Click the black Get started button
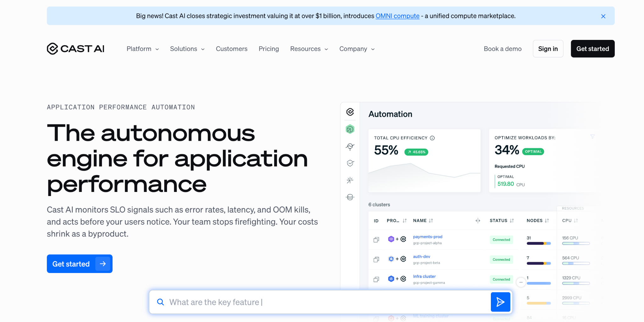The width and height of the screenshot is (644, 322). (x=593, y=49)
